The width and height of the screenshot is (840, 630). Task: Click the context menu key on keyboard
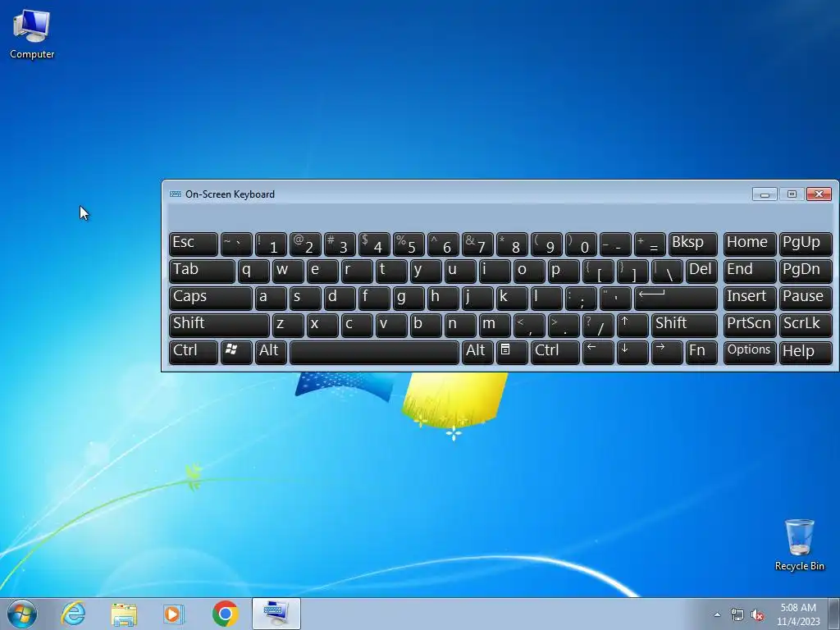point(512,351)
